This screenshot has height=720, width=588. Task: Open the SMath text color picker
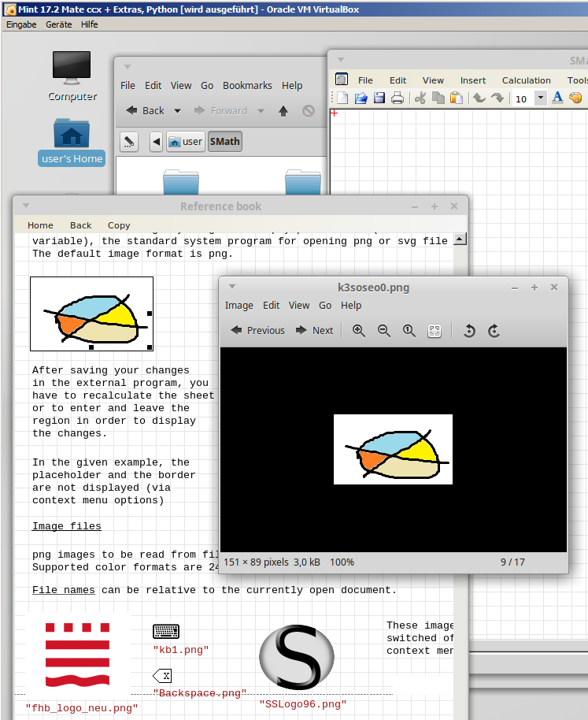click(x=557, y=98)
